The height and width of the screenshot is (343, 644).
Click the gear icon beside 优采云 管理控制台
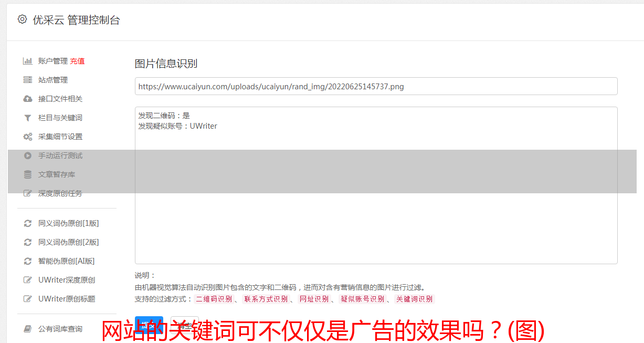point(22,19)
